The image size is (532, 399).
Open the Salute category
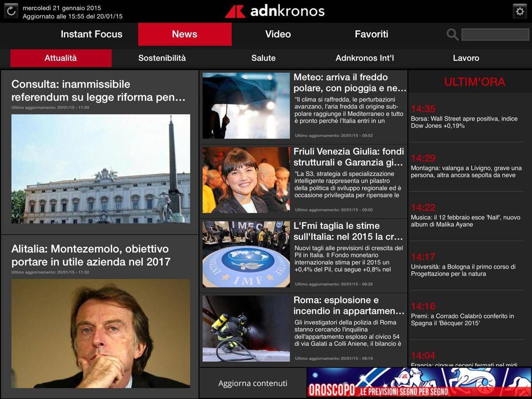[263, 58]
